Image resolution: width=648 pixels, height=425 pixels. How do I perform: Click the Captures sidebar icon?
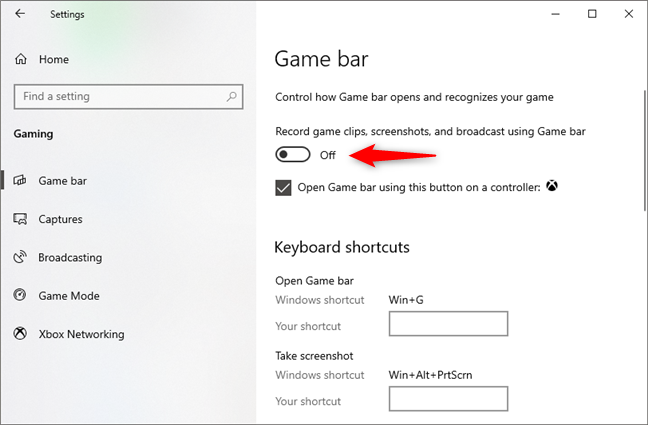click(20, 219)
